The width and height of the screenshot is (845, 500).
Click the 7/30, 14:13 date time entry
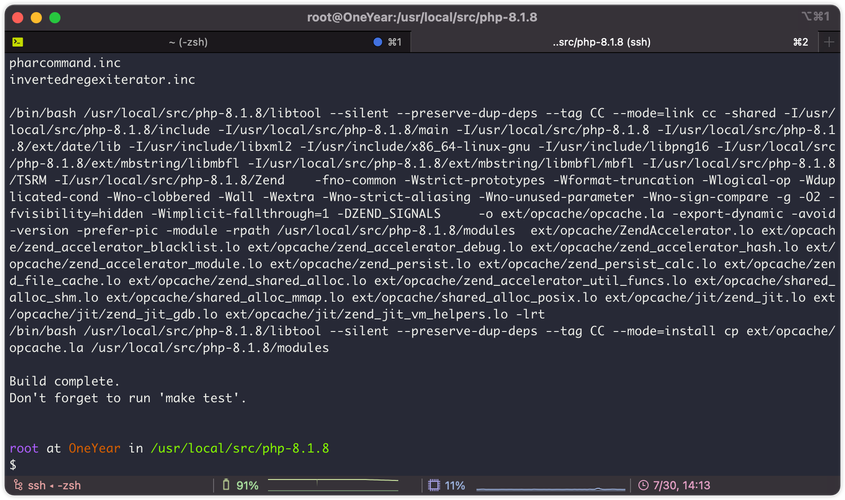682,485
